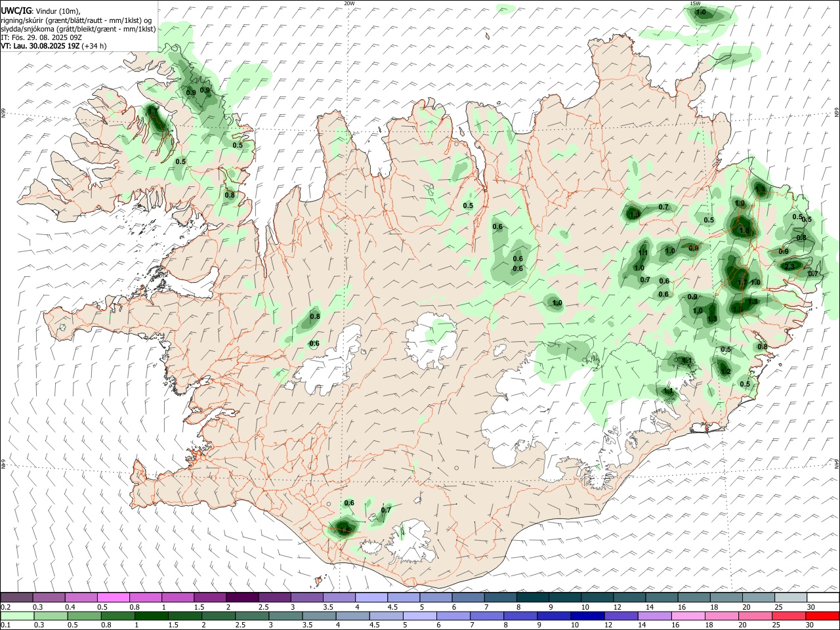Select the bottom-row pale green swatch above 0.1
The width and height of the screenshot is (840, 630).
point(17,616)
